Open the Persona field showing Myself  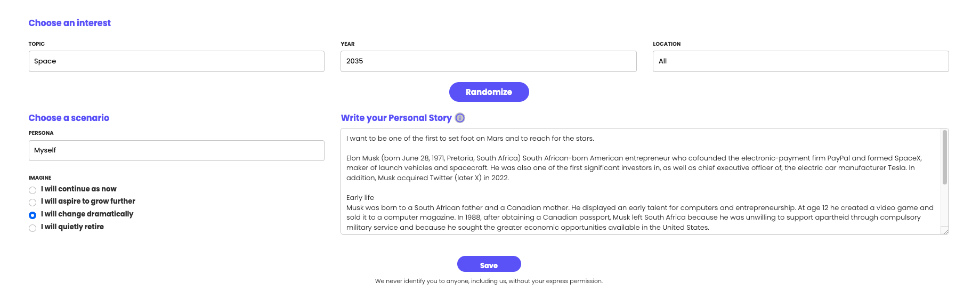(176, 150)
